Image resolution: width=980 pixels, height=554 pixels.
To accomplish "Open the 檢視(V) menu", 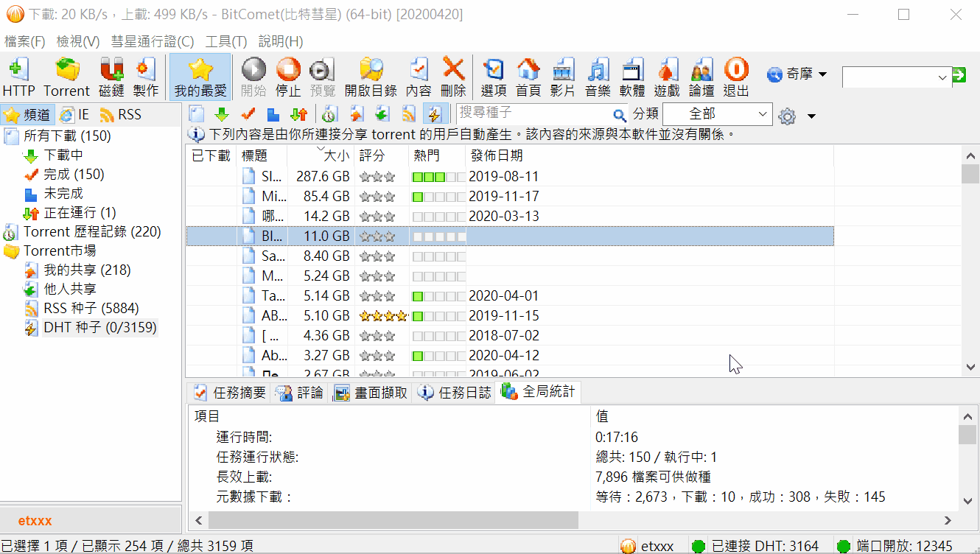I will (x=78, y=41).
